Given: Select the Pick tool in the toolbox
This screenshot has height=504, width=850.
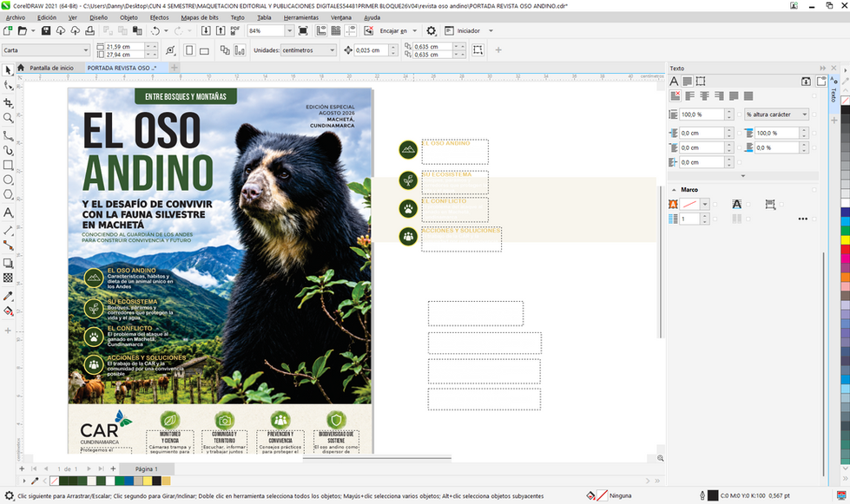Looking at the screenshot, I should coord(8,70).
